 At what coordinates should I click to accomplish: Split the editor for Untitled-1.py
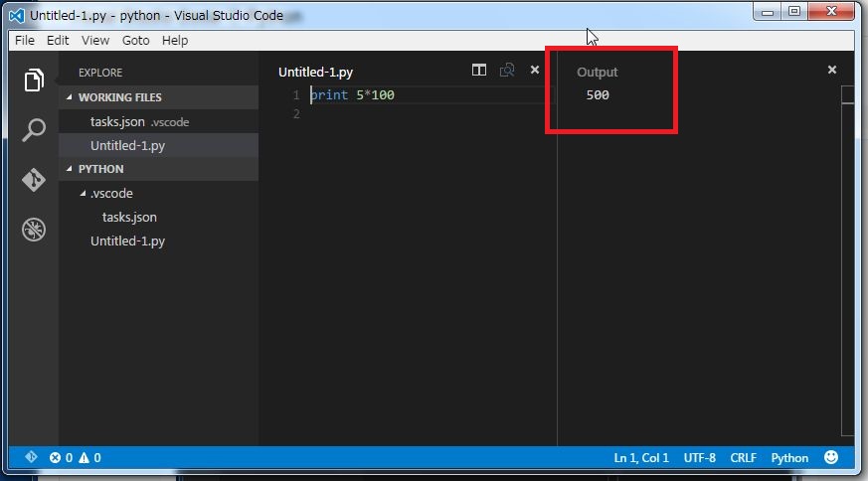pos(479,70)
